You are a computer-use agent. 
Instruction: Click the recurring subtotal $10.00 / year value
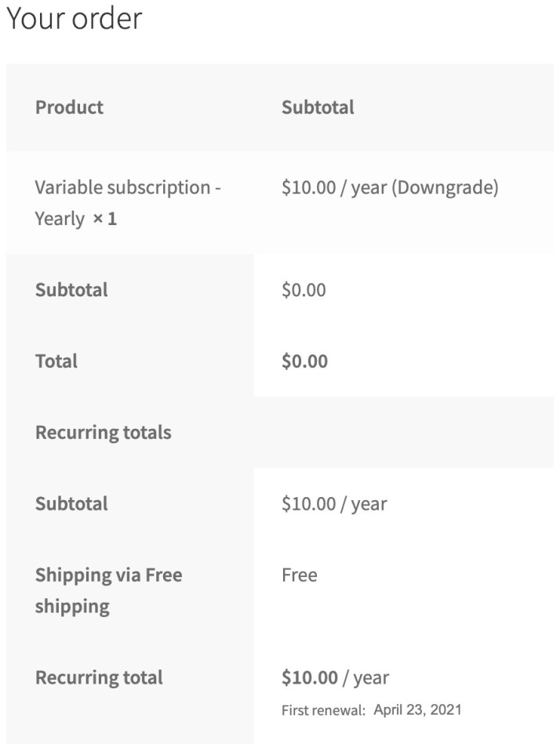click(334, 504)
